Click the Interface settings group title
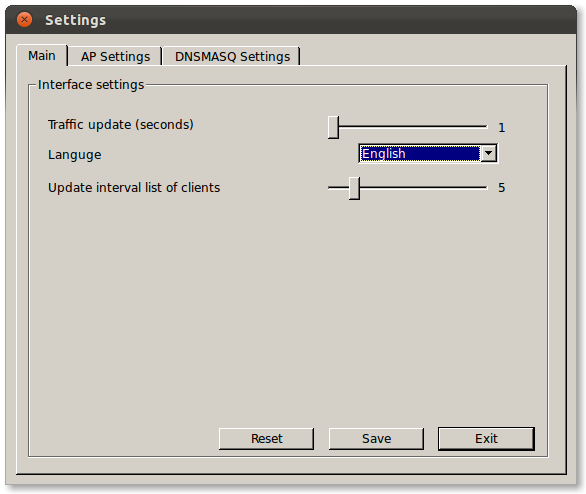The width and height of the screenshot is (586, 494). (91, 85)
